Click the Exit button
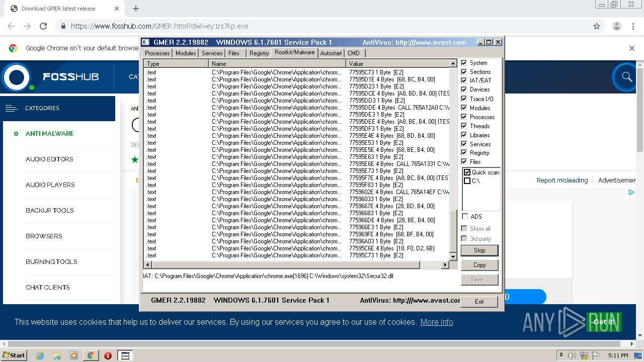The height and width of the screenshot is (362, 644). pyautogui.click(x=479, y=302)
